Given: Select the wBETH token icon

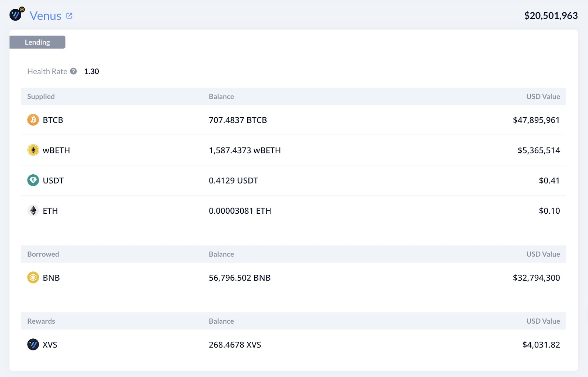Looking at the screenshot, I should click(x=33, y=150).
